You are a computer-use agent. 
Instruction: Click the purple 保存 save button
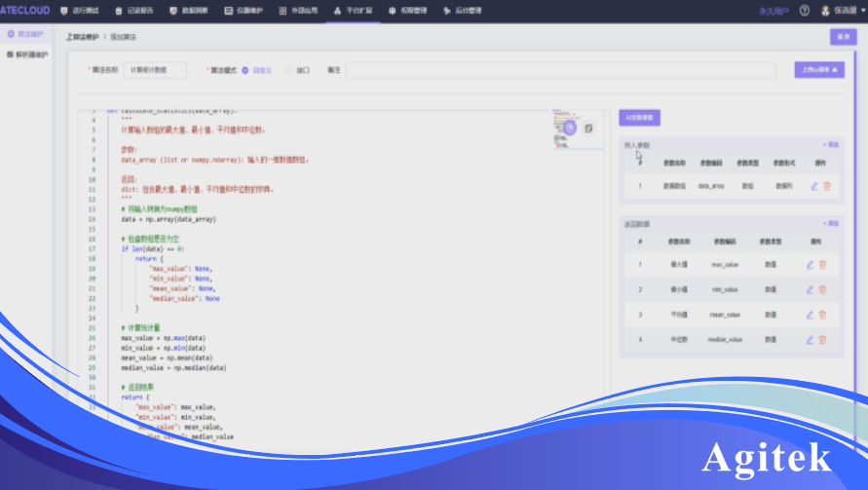click(x=843, y=37)
